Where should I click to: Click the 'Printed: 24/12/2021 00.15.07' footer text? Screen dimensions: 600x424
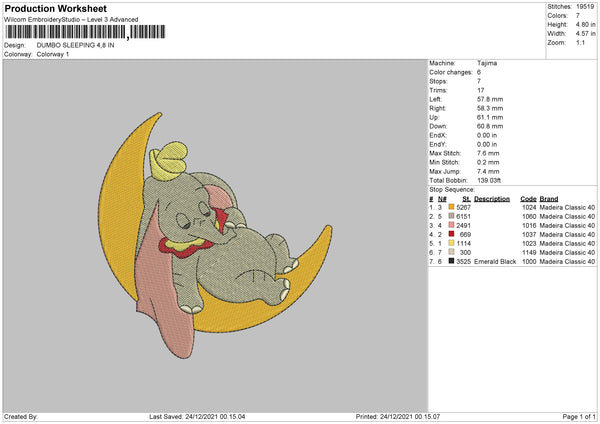(398, 416)
